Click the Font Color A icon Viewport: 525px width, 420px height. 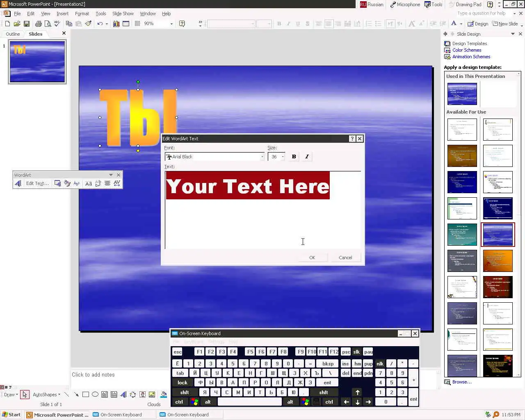pyautogui.click(x=454, y=24)
